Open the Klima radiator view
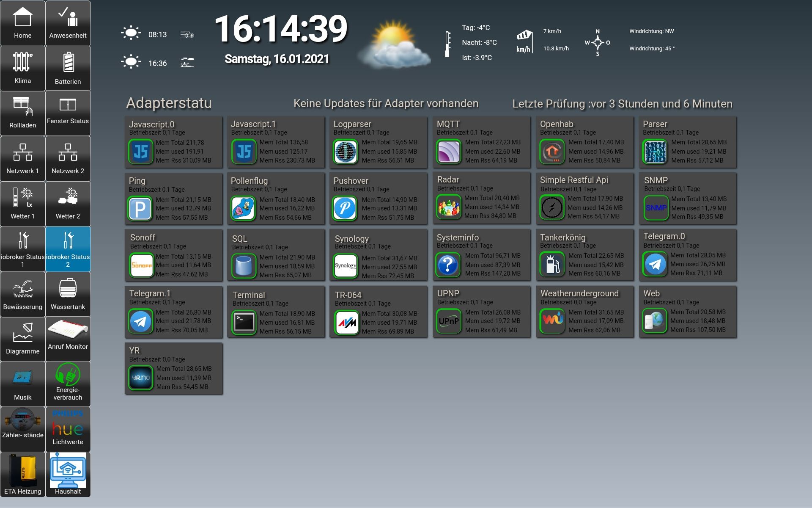The image size is (812, 508). pyautogui.click(x=22, y=68)
